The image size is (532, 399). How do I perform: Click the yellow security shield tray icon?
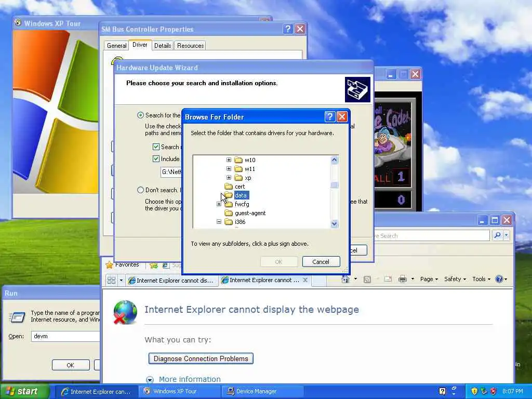click(474, 391)
